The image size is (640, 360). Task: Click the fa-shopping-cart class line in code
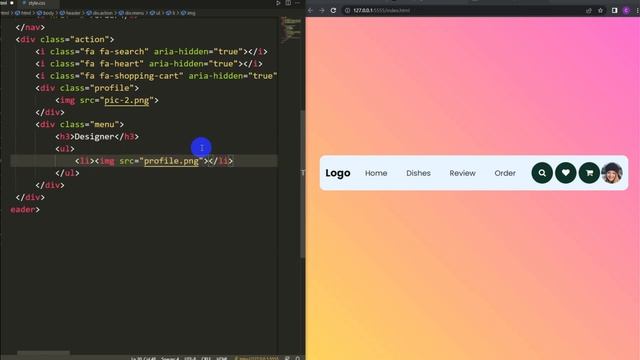(156, 76)
